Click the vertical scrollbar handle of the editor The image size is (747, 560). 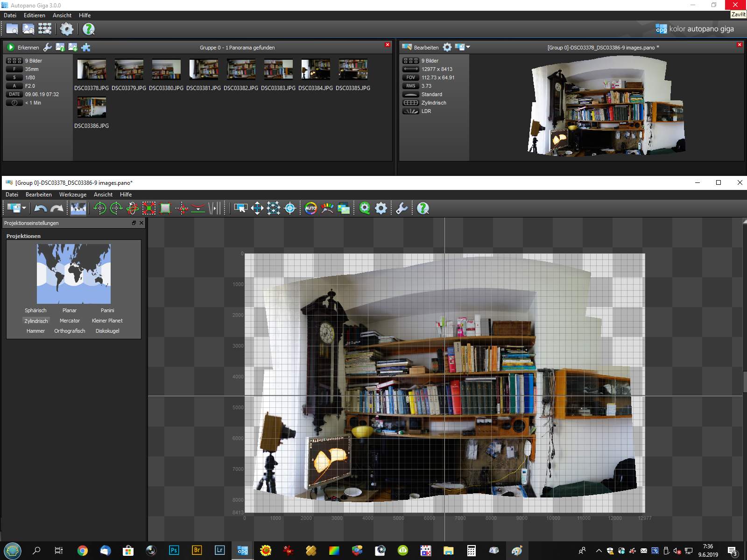(x=744, y=382)
